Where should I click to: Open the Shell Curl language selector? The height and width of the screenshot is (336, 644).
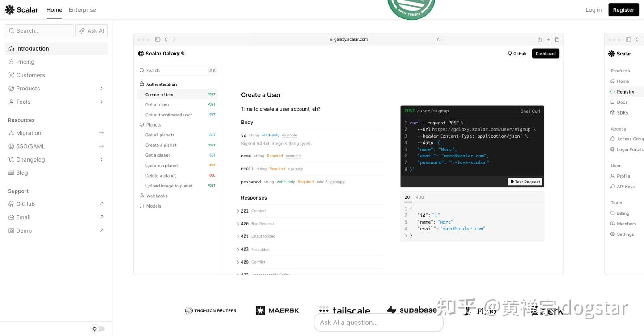(x=530, y=111)
